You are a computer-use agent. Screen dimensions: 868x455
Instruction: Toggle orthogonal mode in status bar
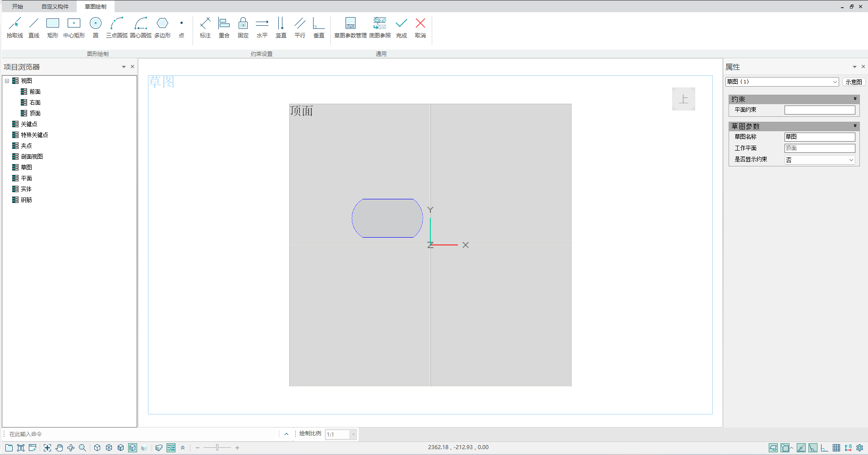tap(824, 448)
